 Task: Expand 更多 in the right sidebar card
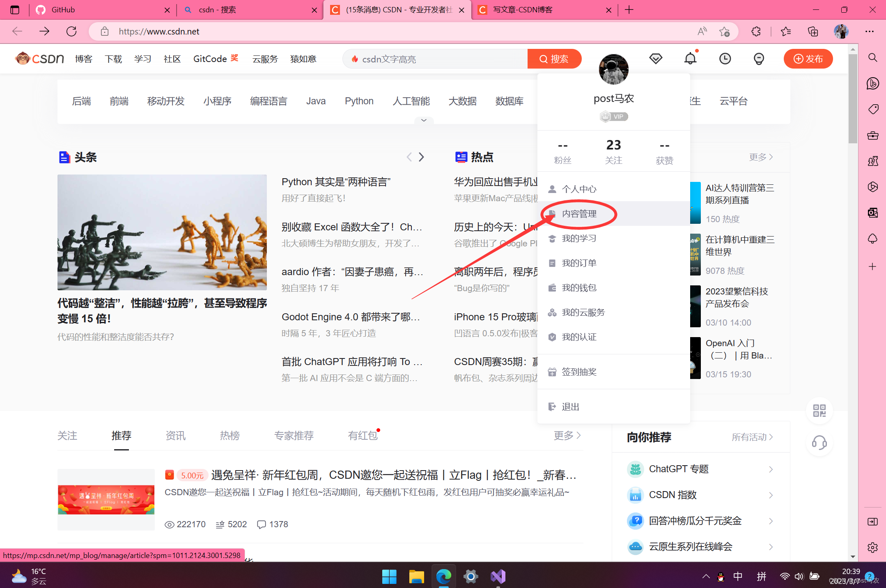coord(761,157)
